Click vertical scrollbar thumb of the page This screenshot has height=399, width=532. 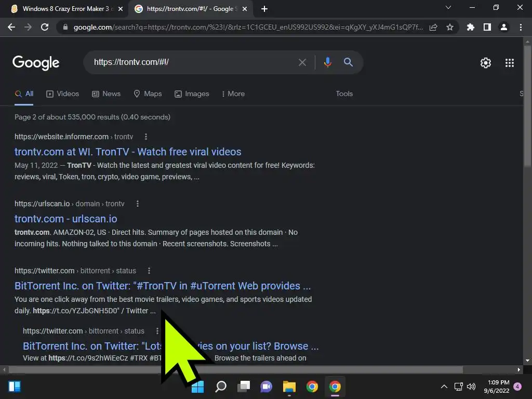pos(527,105)
